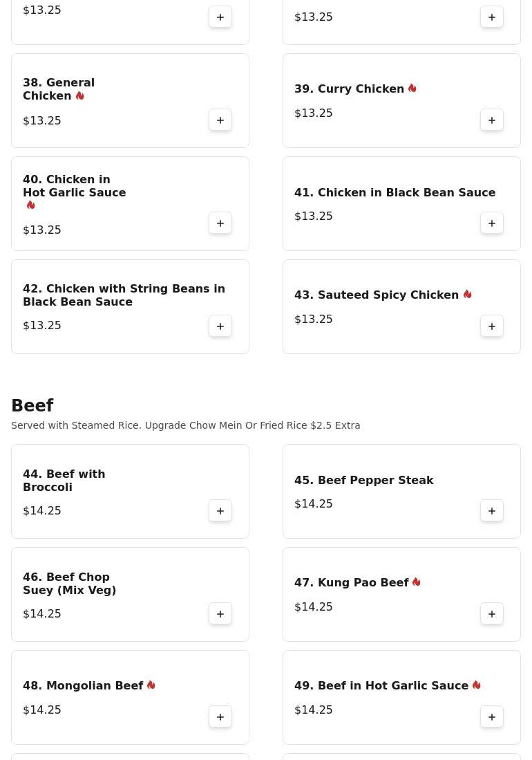Add Mongolian Beef with plus icon
This screenshot has width=532, height=760.
point(220,717)
